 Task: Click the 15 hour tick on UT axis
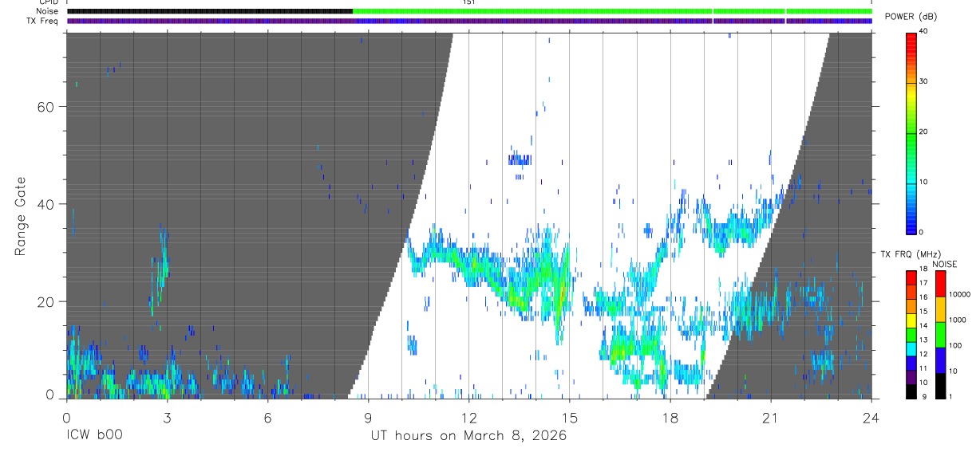pos(570,417)
